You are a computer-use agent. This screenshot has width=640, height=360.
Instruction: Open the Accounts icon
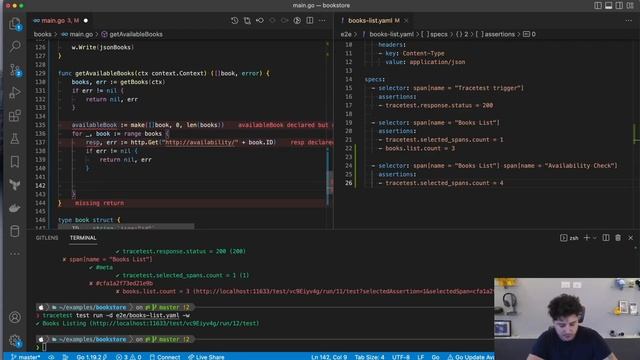coord(15,317)
